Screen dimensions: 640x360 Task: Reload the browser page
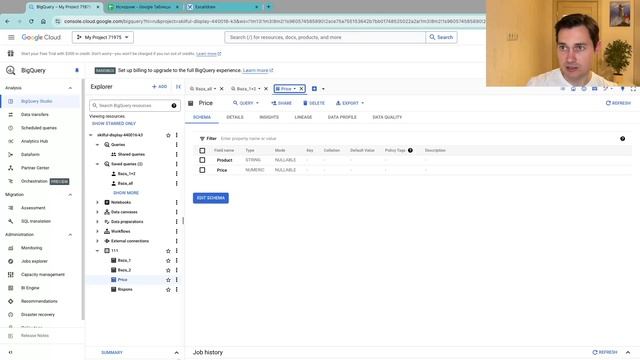[x=31, y=21]
